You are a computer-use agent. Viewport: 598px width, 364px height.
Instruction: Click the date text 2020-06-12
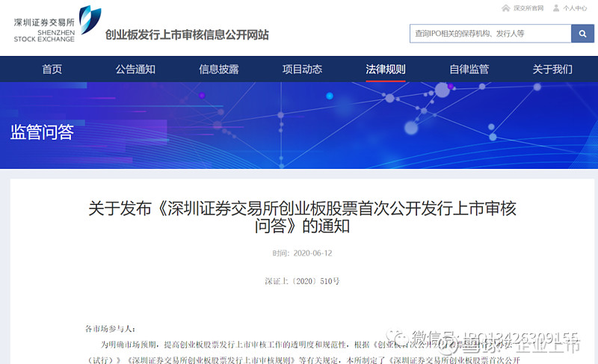point(312,253)
